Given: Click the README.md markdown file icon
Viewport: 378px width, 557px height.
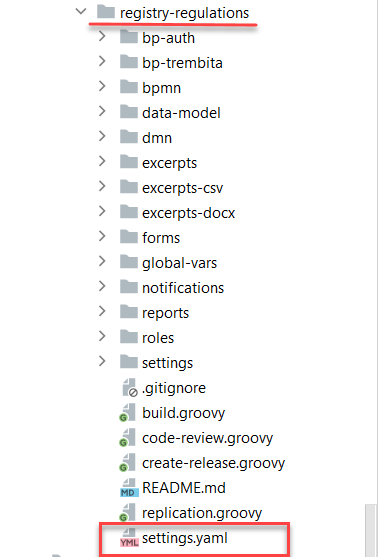Looking at the screenshot, I should (129, 488).
